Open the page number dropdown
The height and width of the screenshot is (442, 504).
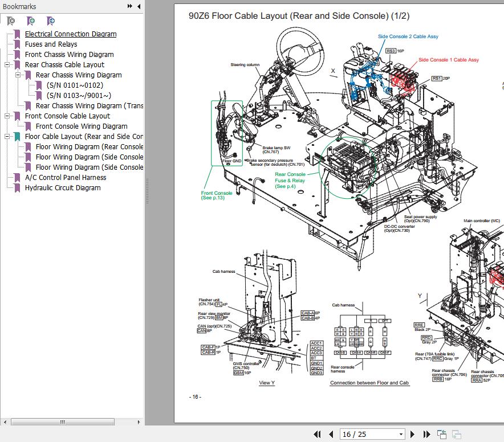(401, 435)
